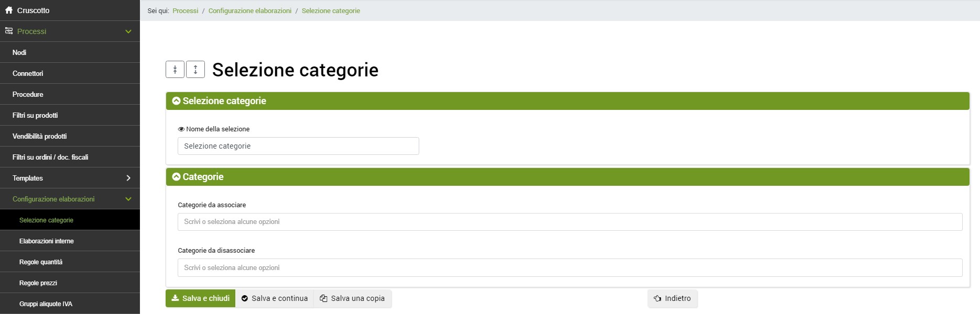Click the Processi icon in the sidebar
This screenshot has height=314, width=980.
[9, 31]
